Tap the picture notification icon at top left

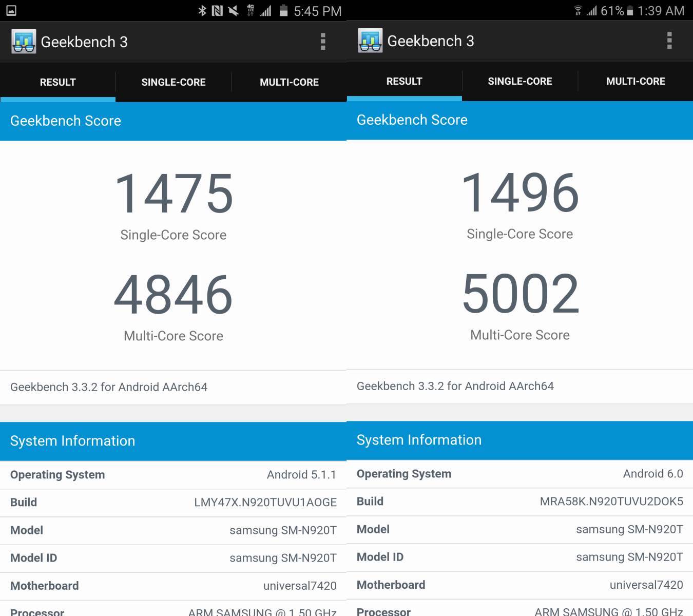click(11, 10)
